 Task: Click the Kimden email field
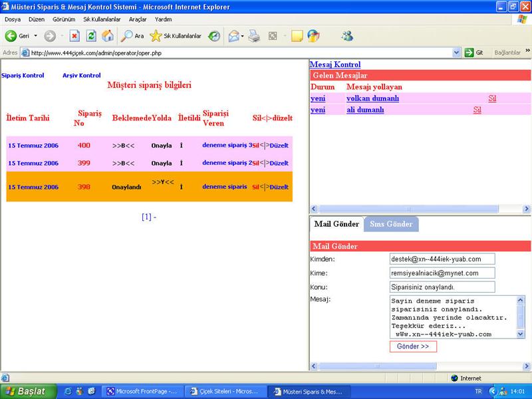tap(442, 259)
